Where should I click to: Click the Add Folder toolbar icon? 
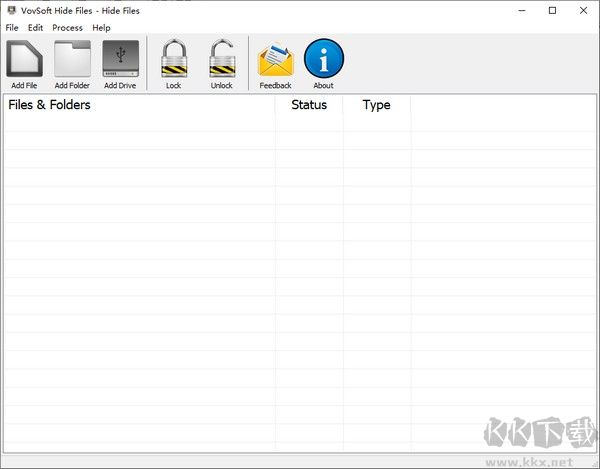72,59
